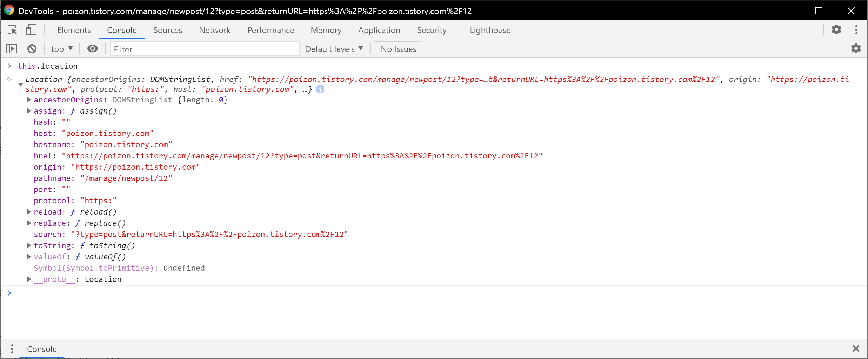Expand the replace function property
Screen dimensions: 868x359
[29, 223]
